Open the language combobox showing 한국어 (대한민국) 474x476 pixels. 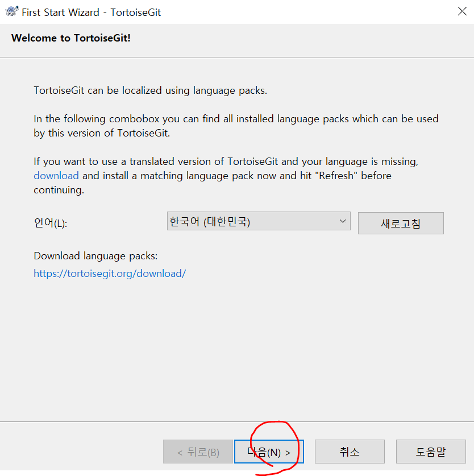click(x=259, y=221)
